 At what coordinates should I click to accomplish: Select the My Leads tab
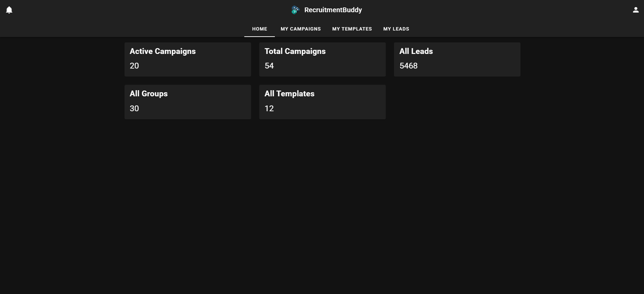click(396, 29)
